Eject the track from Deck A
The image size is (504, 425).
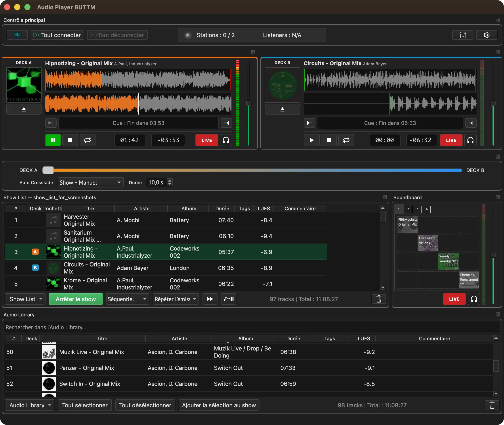click(24, 109)
